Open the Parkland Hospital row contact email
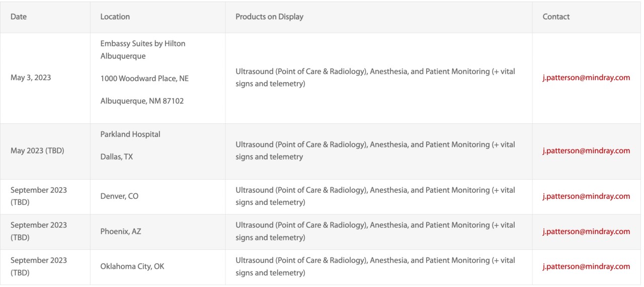The image size is (644, 287). coord(586,151)
